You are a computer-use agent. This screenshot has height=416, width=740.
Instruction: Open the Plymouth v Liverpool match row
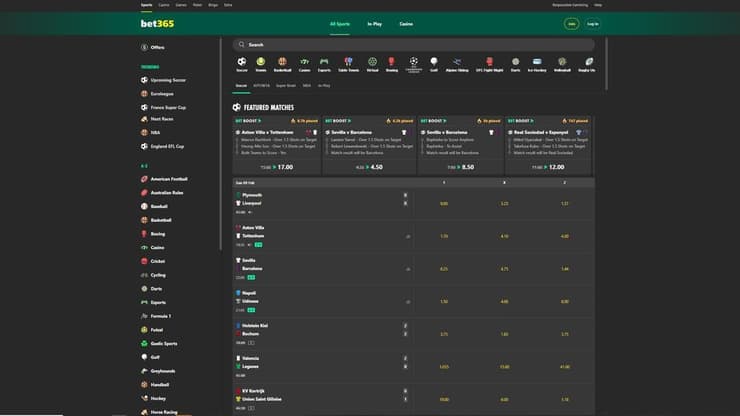point(413,204)
